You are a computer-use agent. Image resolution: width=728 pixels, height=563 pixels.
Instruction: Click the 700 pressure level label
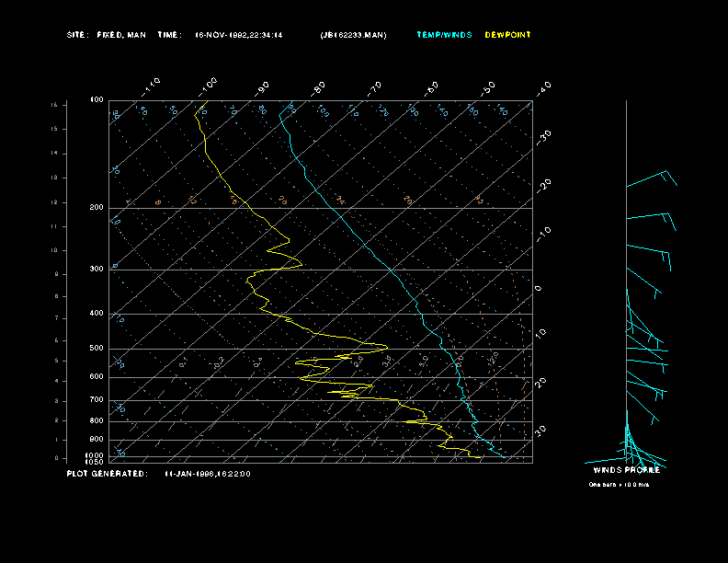[x=97, y=400]
